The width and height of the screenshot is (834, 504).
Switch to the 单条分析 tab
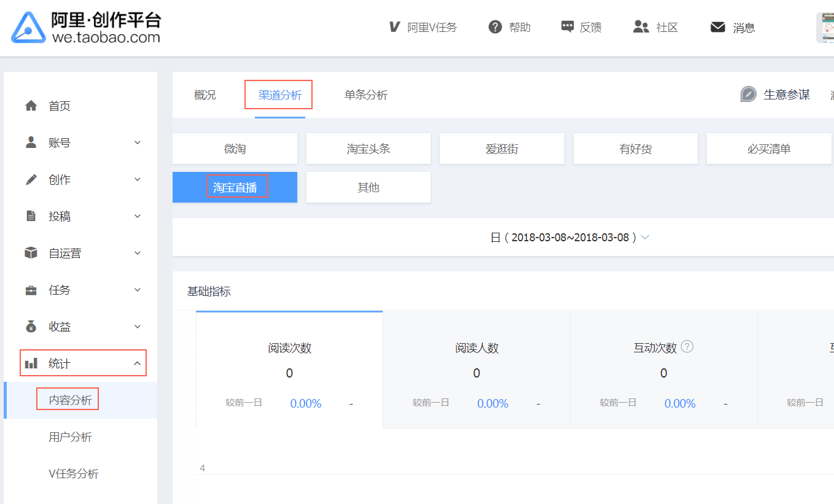366,95
